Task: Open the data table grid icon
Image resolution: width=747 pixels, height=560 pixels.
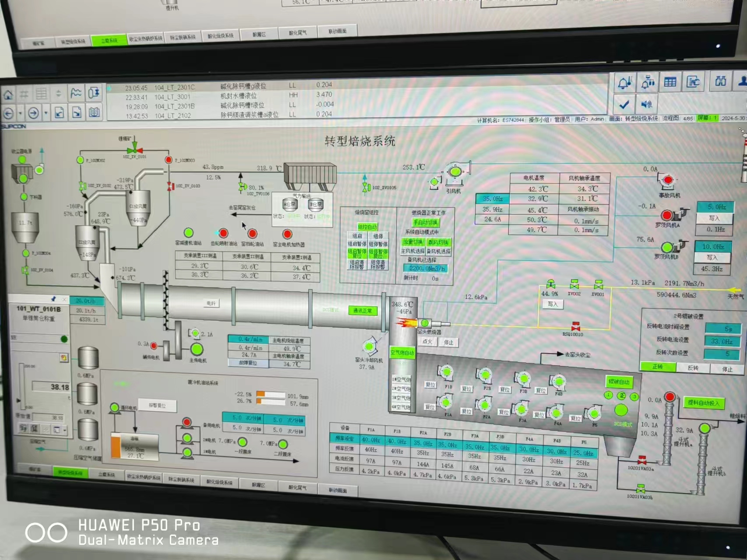Action: pos(670,82)
